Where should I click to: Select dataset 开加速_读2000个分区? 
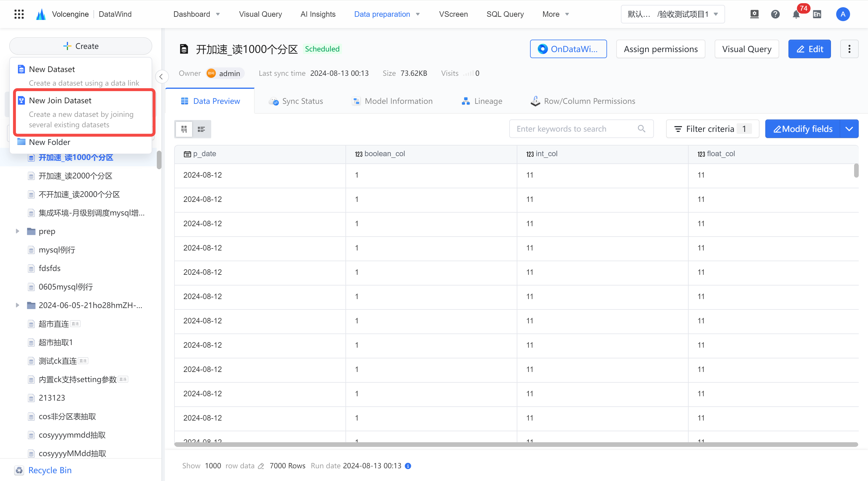click(x=76, y=176)
